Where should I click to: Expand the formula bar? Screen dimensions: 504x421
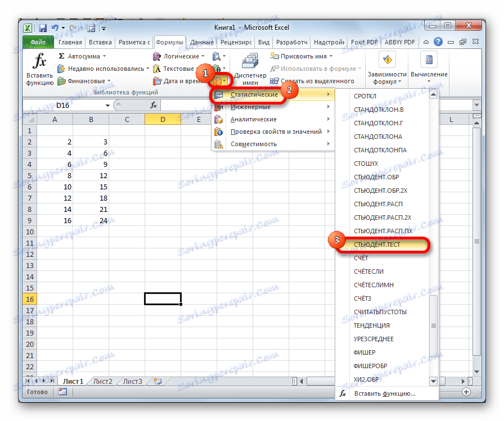[x=476, y=105]
